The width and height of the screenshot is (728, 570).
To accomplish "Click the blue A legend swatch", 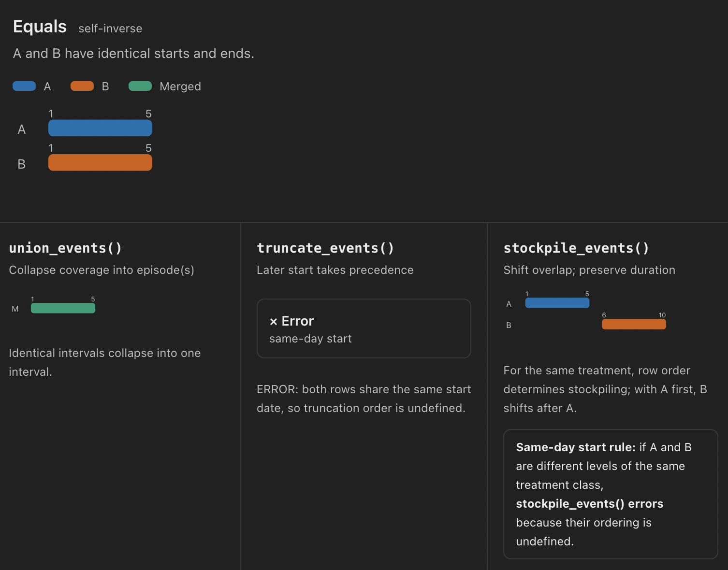I will tap(24, 86).
